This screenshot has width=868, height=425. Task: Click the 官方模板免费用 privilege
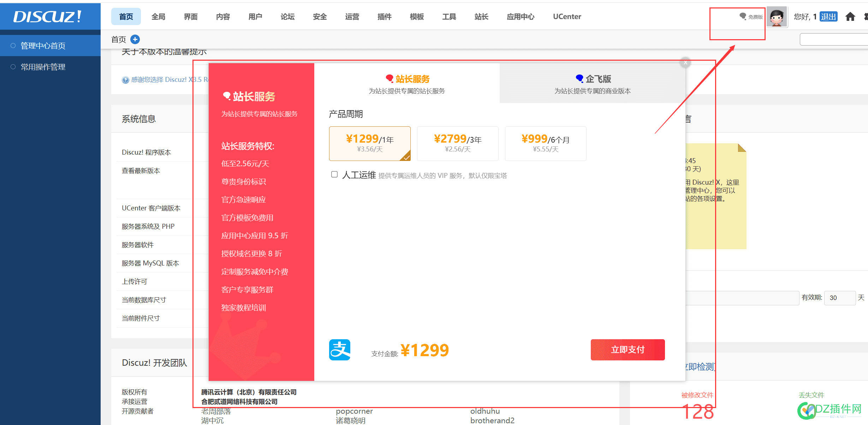(x=247, y=217)
